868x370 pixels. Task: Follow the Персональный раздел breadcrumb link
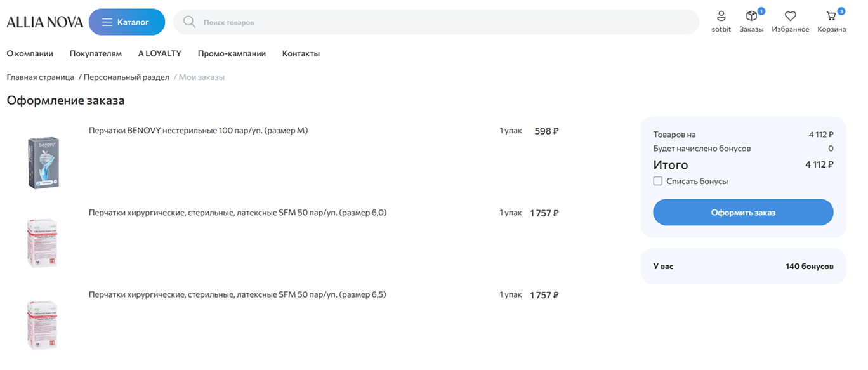(x=126, y=77)
